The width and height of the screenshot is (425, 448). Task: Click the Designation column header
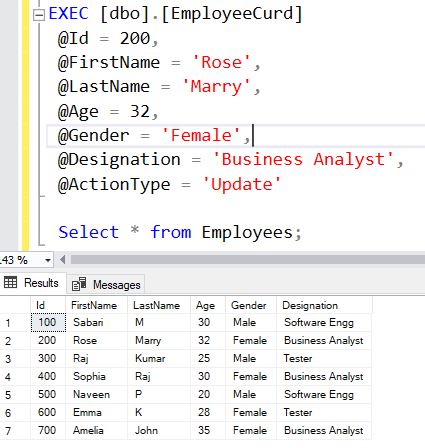tap(324, 305)
